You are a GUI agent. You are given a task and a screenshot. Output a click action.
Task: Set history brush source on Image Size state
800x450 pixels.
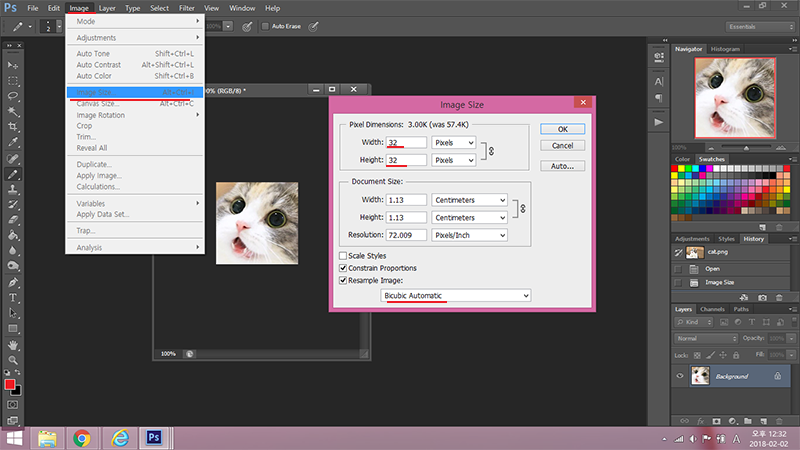pyautogui.click(x=678, y=283)
